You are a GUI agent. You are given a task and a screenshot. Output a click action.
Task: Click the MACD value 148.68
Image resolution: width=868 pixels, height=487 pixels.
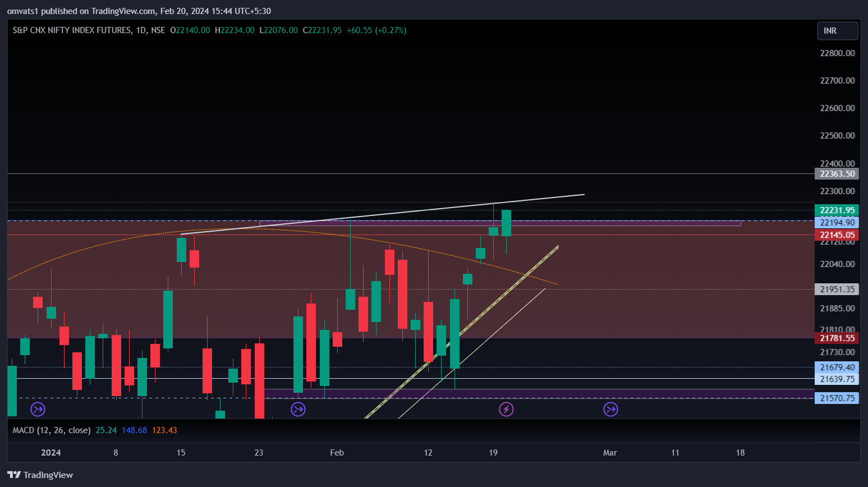pos(134,430)
